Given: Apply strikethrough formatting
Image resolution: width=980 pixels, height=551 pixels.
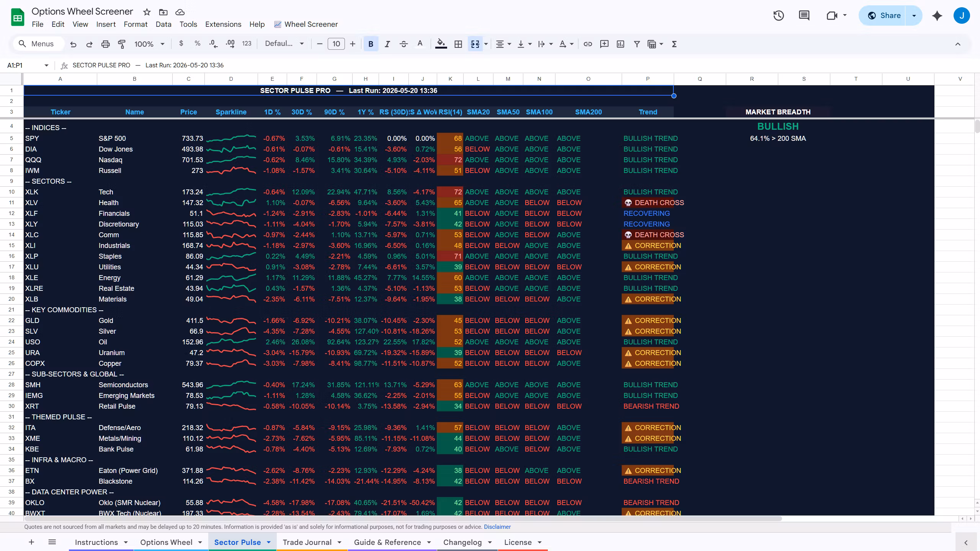Looking at the screenshot, I should (x=403, y=44).
